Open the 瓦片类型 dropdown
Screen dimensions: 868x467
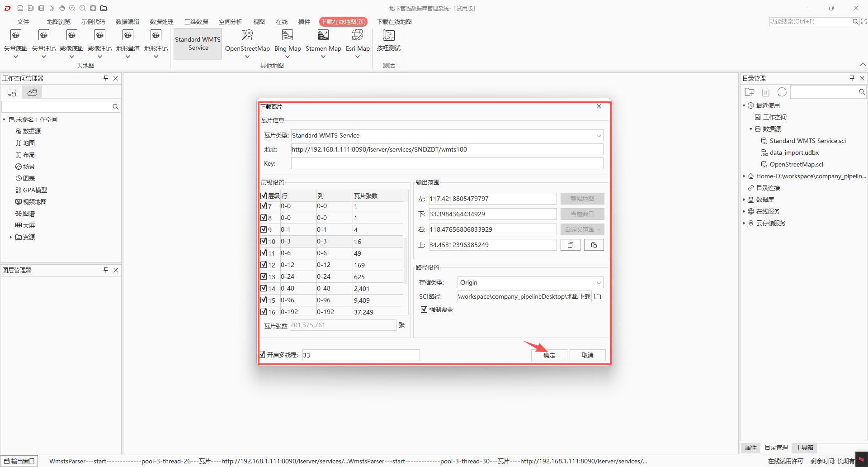(599, 135)
